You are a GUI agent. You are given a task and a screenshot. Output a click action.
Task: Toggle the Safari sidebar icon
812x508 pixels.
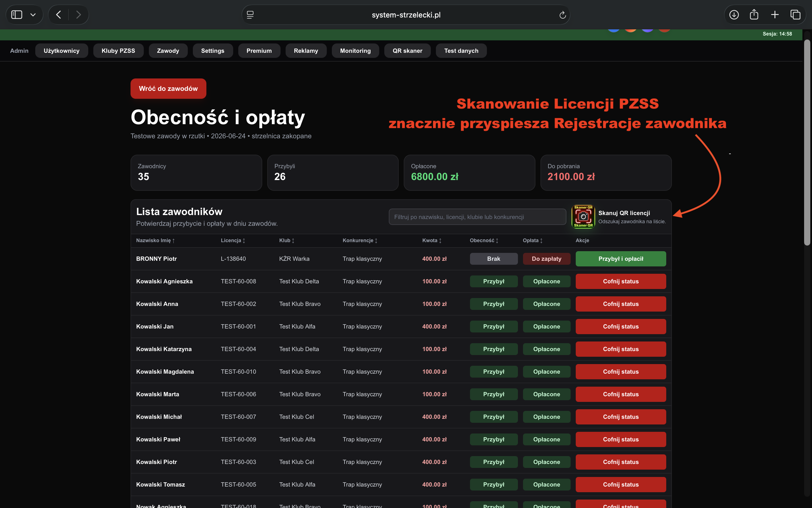pyautogui.click(x=17, y=14)
